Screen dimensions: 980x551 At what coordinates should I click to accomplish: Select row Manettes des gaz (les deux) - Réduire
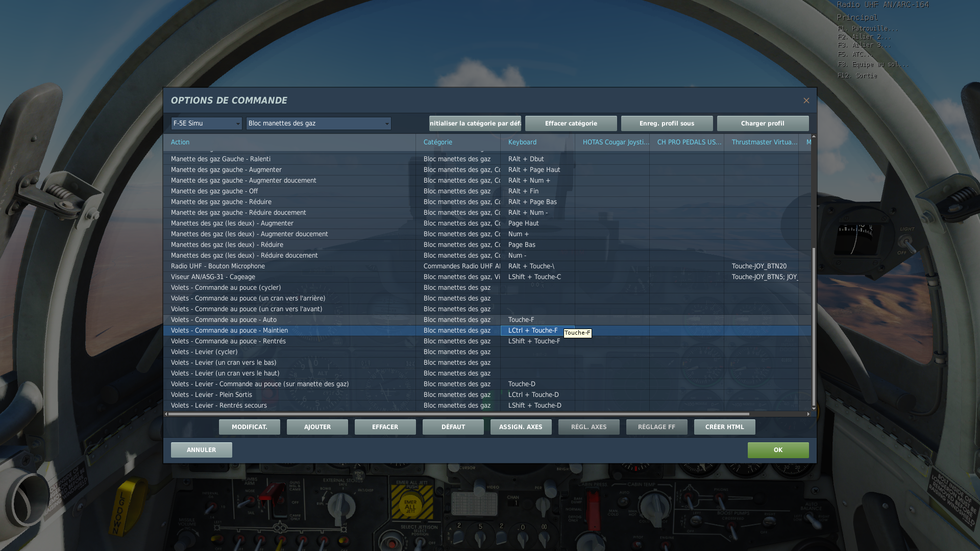pos(487,245)
